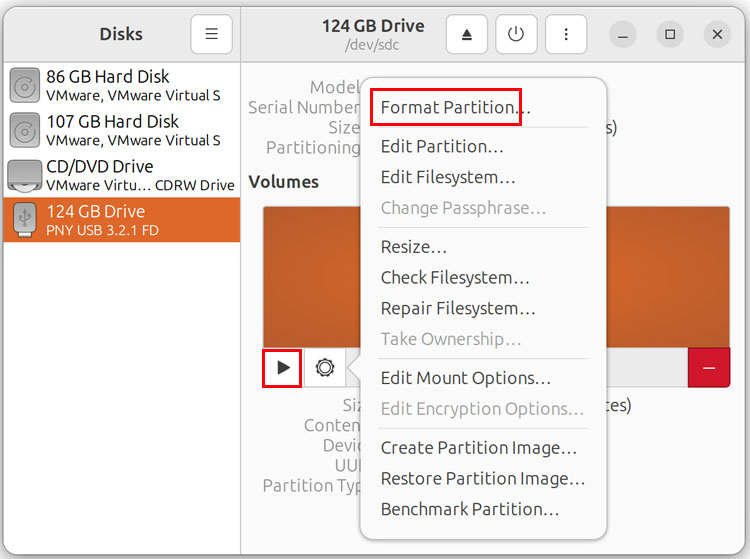Close the Disks window
This screenshot has height=559, width=750.
pyautogui.click(x=717, y=34)
